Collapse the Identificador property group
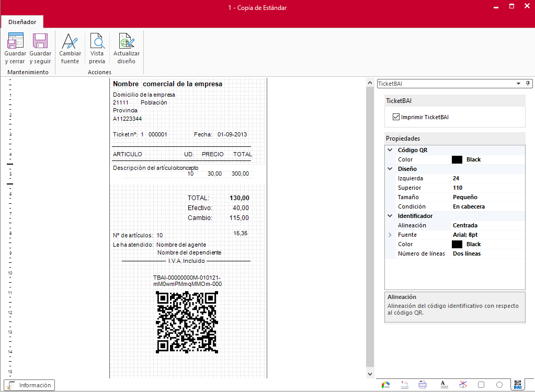 pos(390,215)
